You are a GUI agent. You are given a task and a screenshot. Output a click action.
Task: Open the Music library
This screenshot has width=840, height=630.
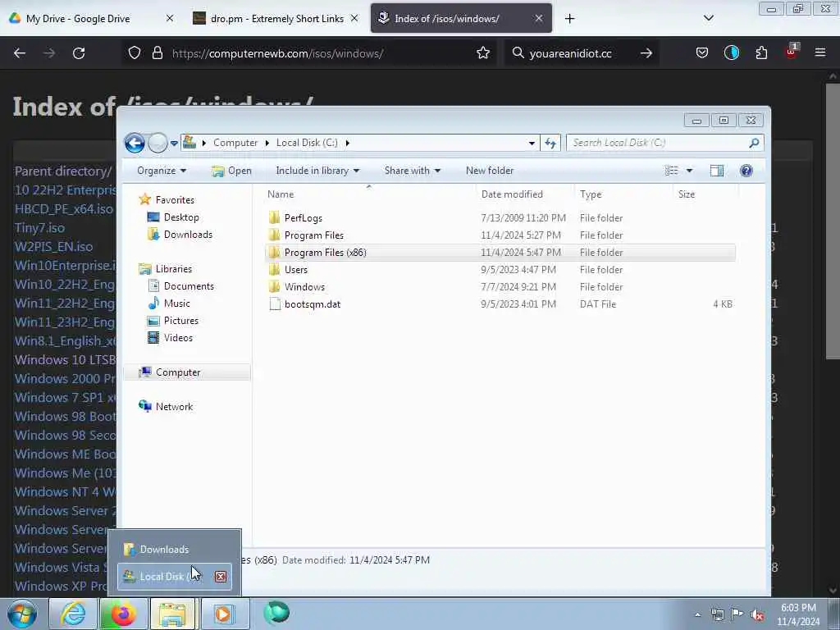coord(169,304)
